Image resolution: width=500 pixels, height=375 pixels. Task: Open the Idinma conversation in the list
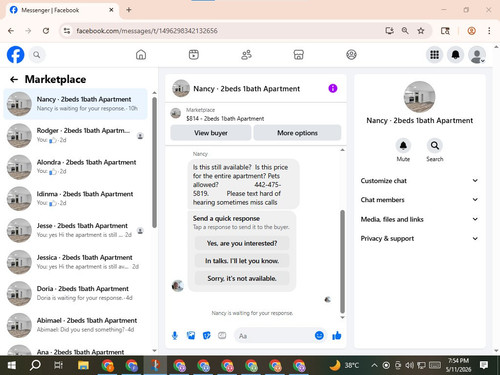click(x=75, y=199)
